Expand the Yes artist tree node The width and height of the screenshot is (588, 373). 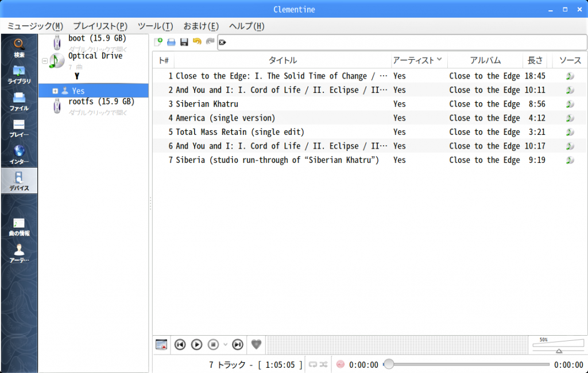coord(55,91)
